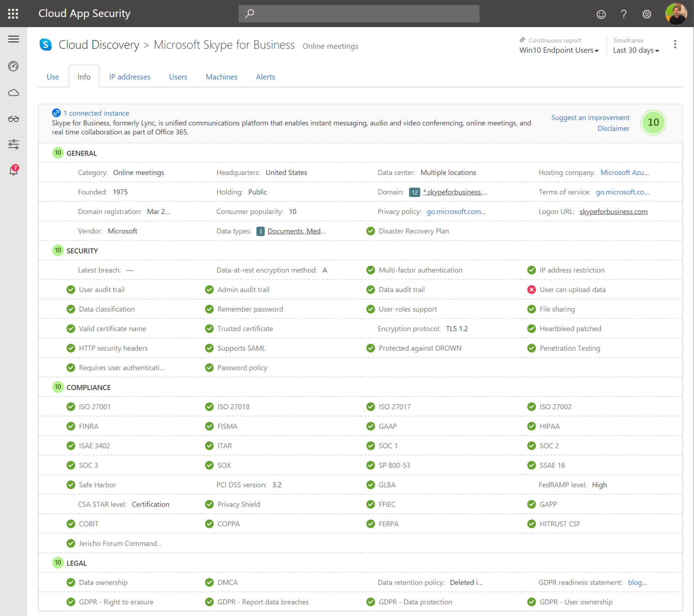The width and height of the screenshot is (694, 616).
Task: Open the Office app launcher waffle icon
Action: click(12, 14)
